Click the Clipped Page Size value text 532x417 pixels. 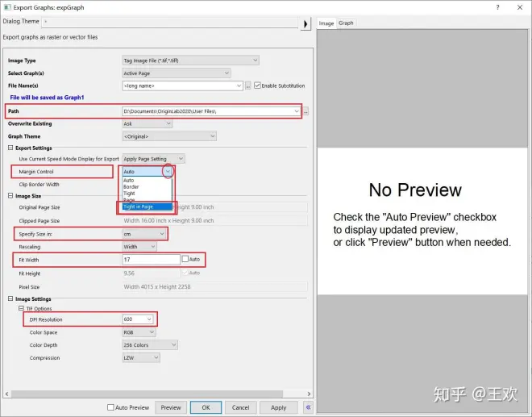pos(168,221)
